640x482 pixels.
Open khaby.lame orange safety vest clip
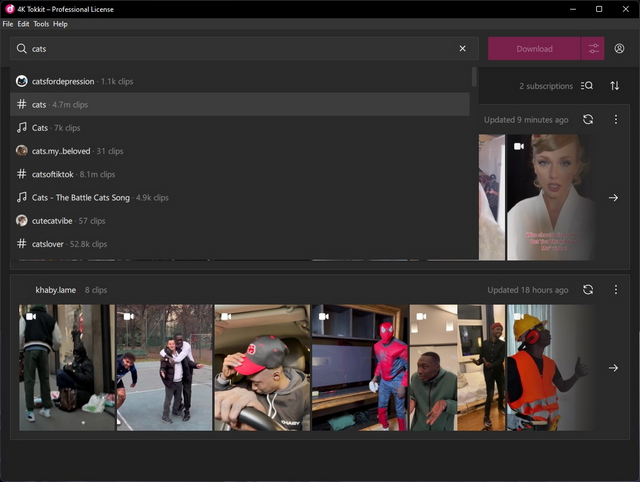click(x=551, y=367)
